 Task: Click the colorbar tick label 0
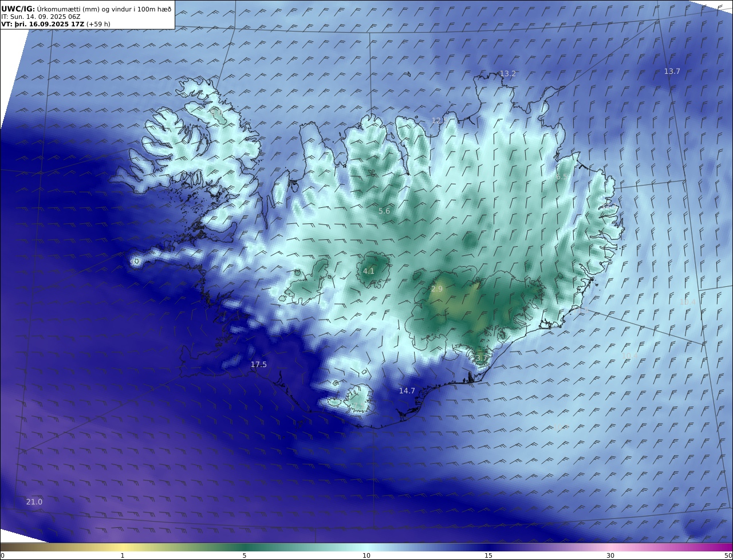point(2,555)
